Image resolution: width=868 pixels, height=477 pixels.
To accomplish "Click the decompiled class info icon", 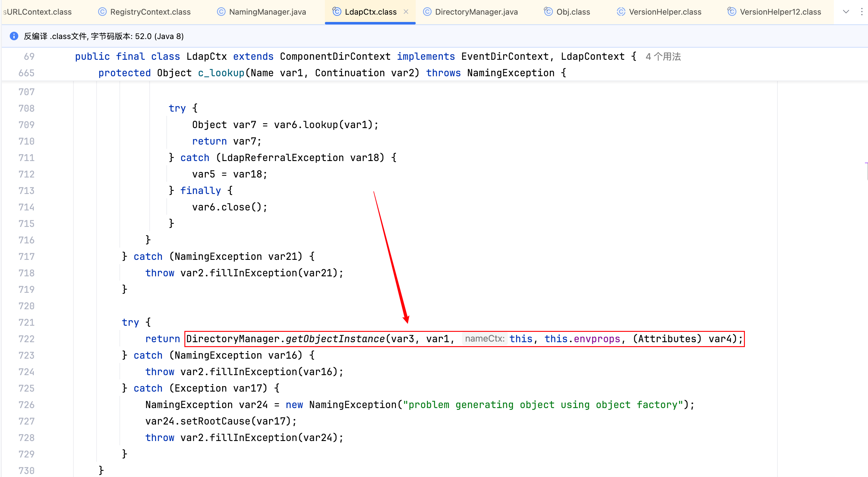I will (14, 36).
